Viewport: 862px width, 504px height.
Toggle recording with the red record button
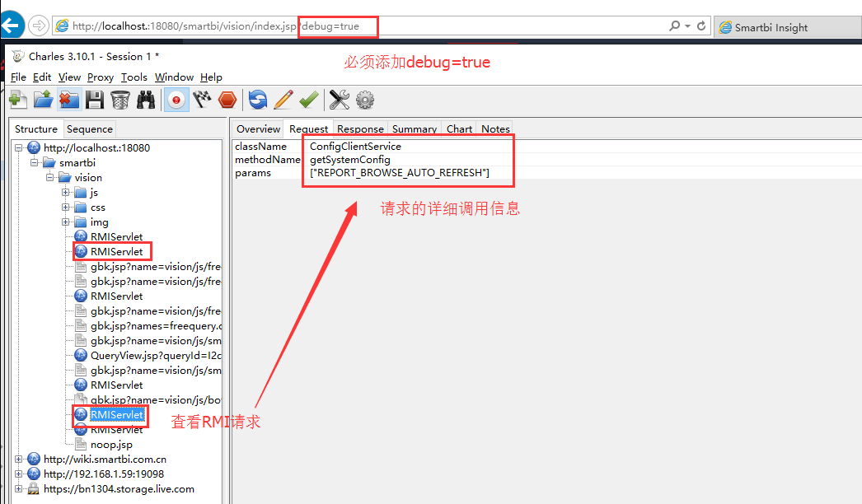click(176, 100)
